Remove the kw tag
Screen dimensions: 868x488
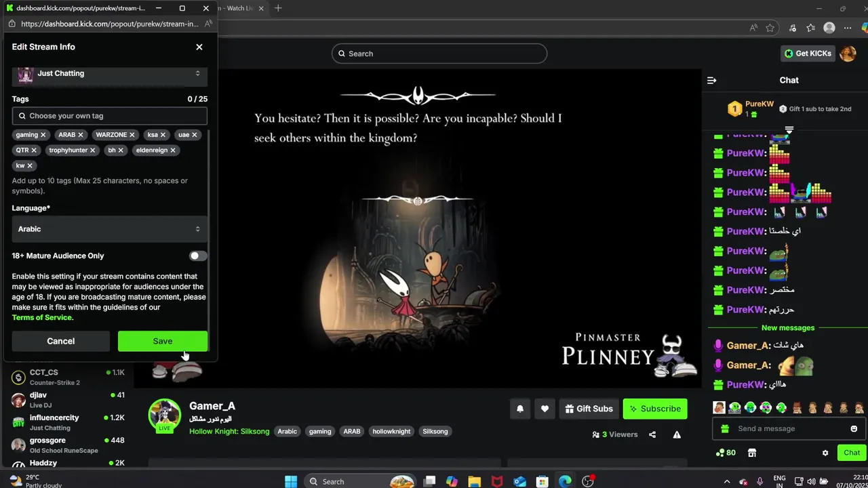tap(30, 165)
